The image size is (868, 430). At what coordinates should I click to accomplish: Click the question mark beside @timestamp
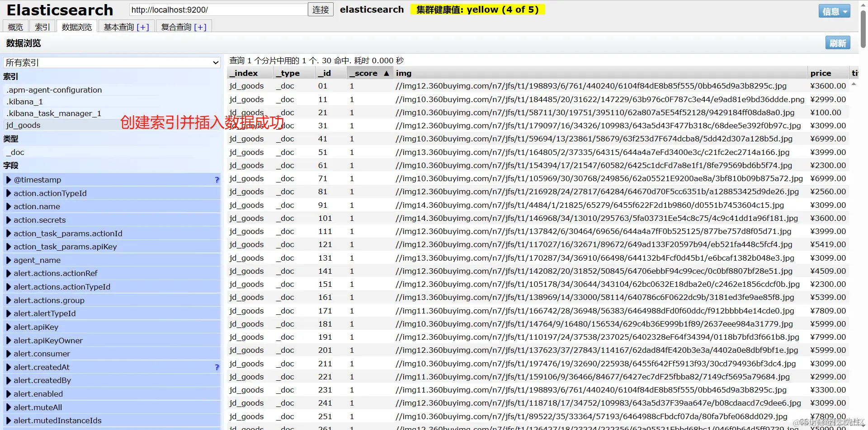pos(217,180)
